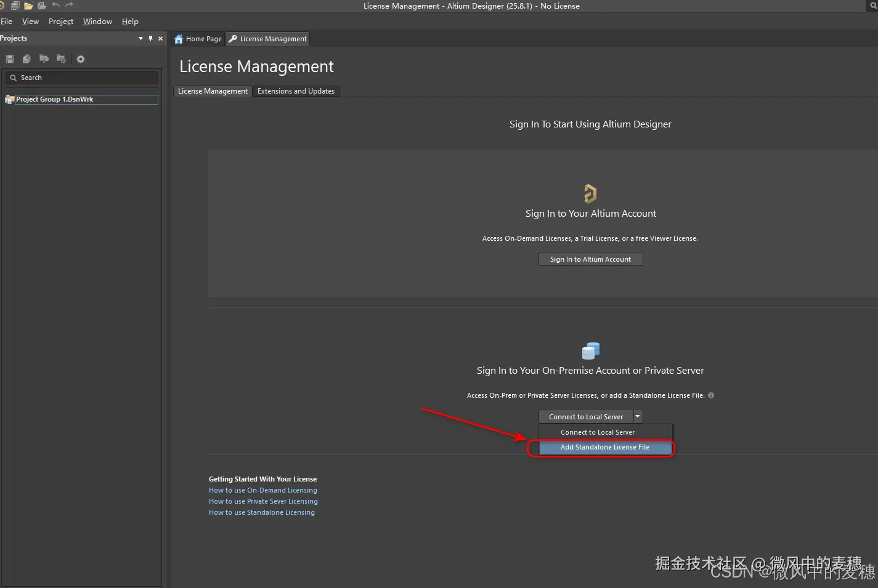Open the Projects panel options dropdown arrow

(x=140, y=38)
